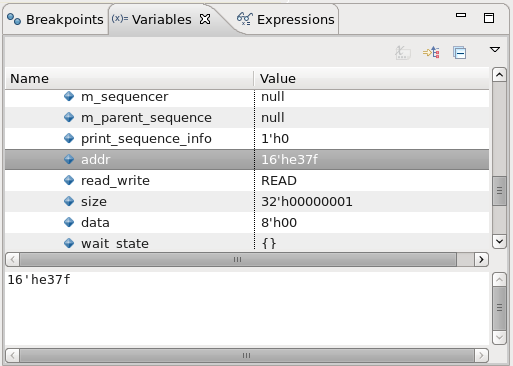Screen dimensions: 513x366
Task: Select the m_parent_sequence variable row
Action: coord(247,118)
